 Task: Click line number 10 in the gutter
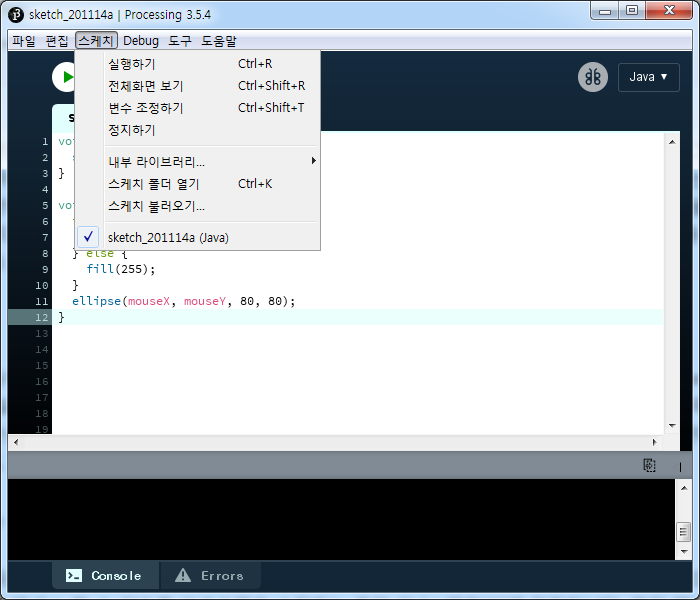42,285
